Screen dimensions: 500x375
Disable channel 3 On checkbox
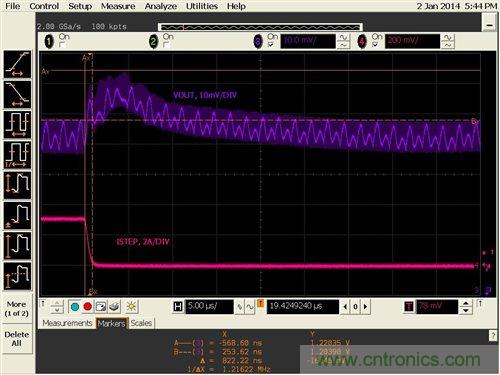click(x=271, y=44)
